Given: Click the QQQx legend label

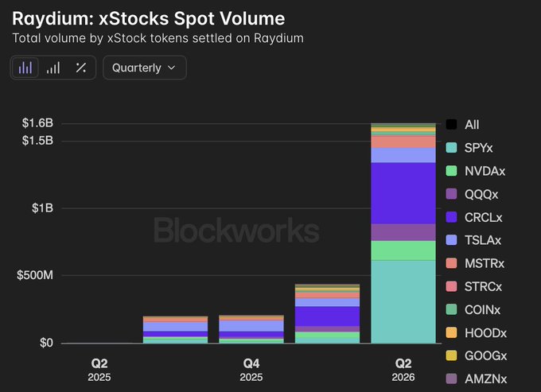Looking at the screenshot, I should tap(481, 195).
